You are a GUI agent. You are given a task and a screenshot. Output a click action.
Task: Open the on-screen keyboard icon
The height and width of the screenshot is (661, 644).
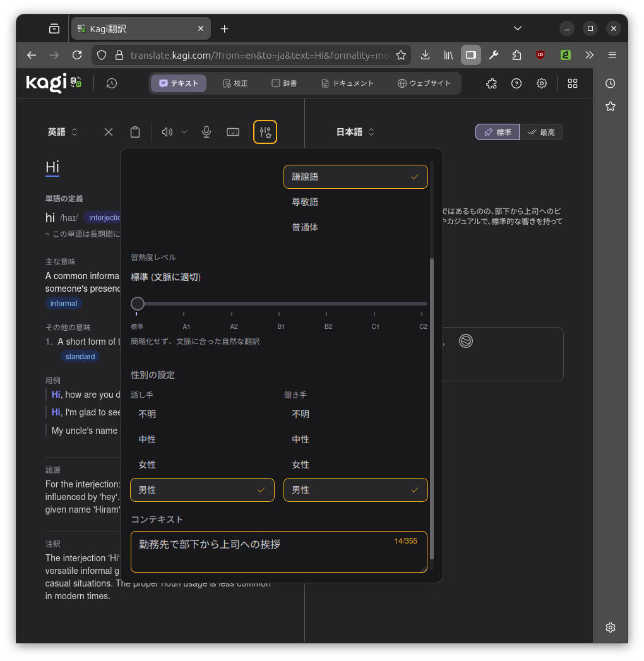[233, 132]
